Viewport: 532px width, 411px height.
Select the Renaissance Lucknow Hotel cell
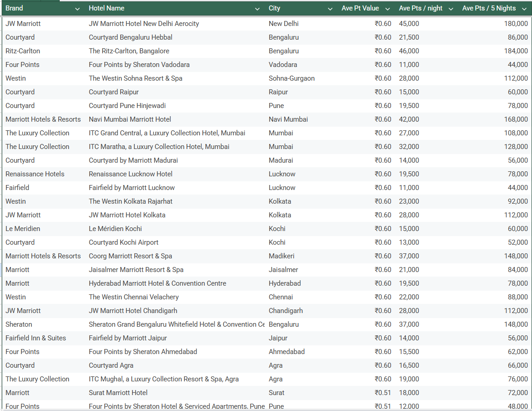point(175,174)
